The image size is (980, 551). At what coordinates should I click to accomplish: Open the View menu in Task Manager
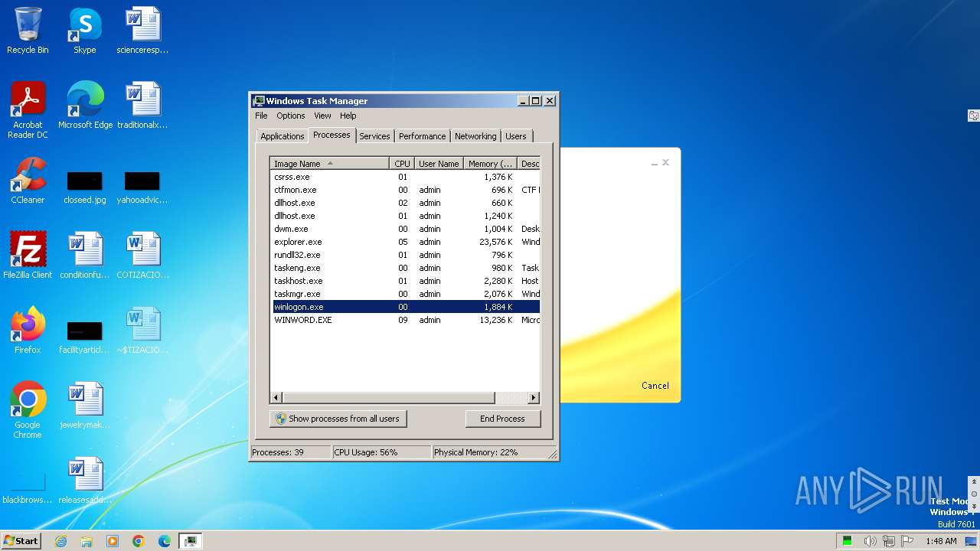[322, 116]
